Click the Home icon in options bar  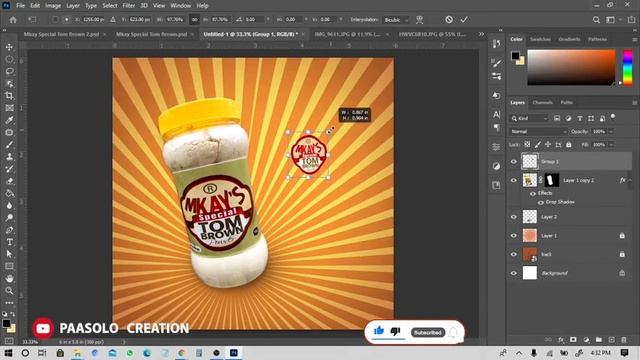pos(13,20)
